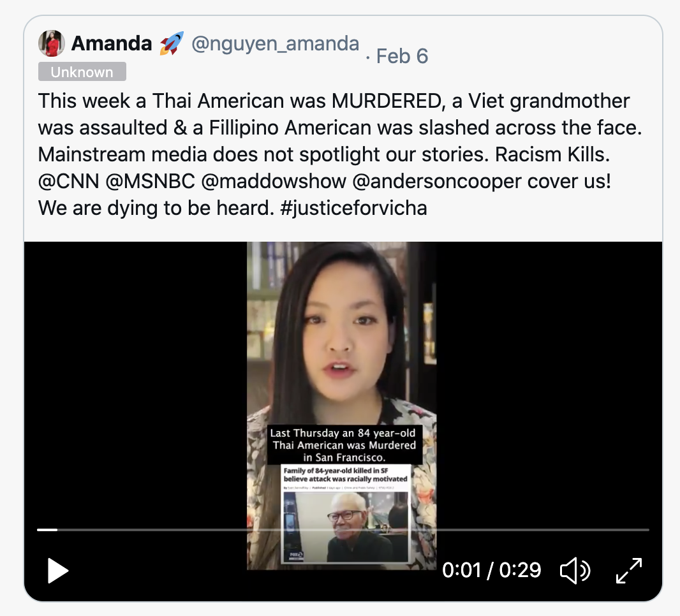Screen dimensions: 680x616
Task: Mute the video volume speaker icon
Action: click(575, 571)
